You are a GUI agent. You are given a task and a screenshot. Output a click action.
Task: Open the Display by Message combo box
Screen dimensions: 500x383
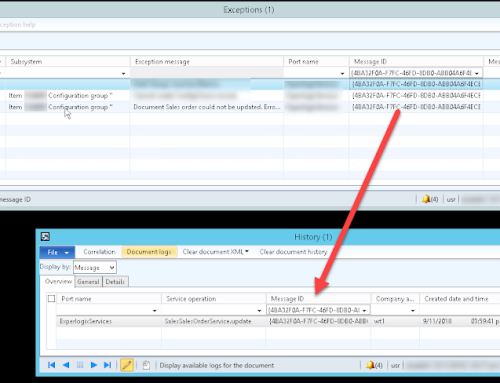pos(95,267)
